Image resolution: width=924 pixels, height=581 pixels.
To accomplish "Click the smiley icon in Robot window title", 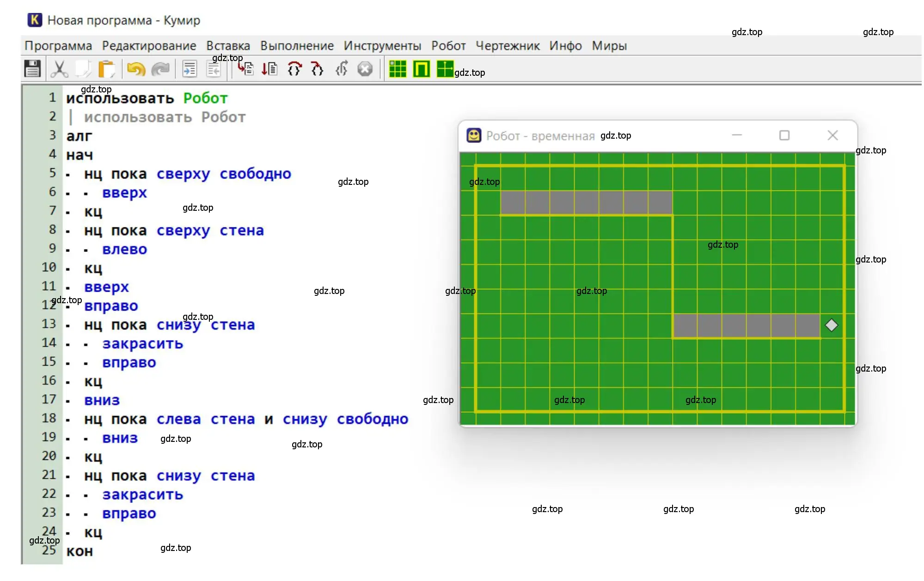I will 474,135.
